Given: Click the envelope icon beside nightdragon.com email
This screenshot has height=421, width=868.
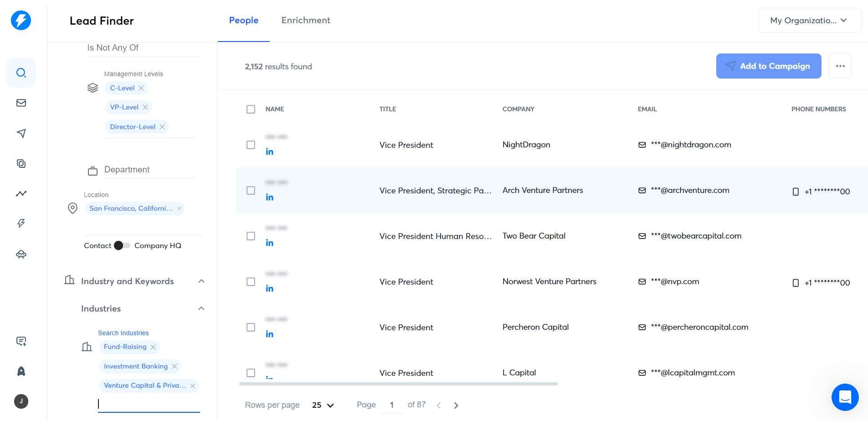Looking at the screenshot, I should click(x=642, y=145).
